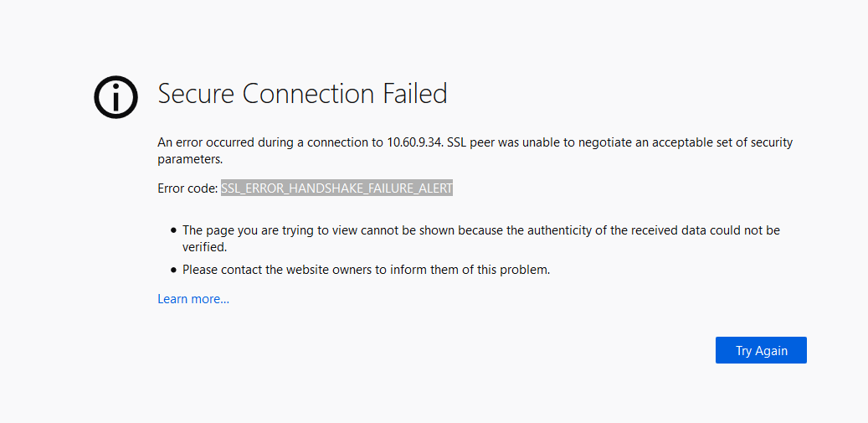Click the IP address 10.60.9.34 text
The width and height of the screenshot is (868, 423).
(x=414, y=142)
